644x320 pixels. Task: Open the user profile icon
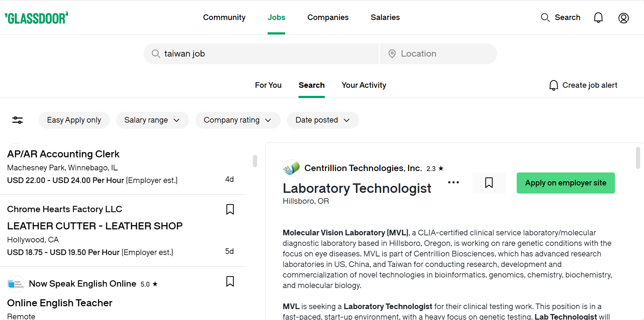tap(623, 18)
